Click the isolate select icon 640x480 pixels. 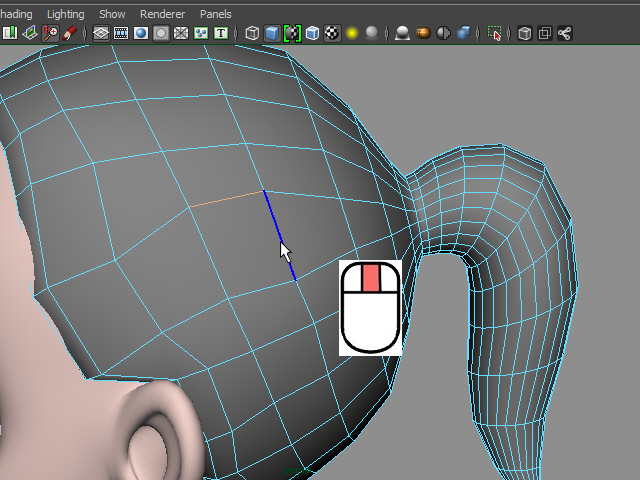[494, 33]
